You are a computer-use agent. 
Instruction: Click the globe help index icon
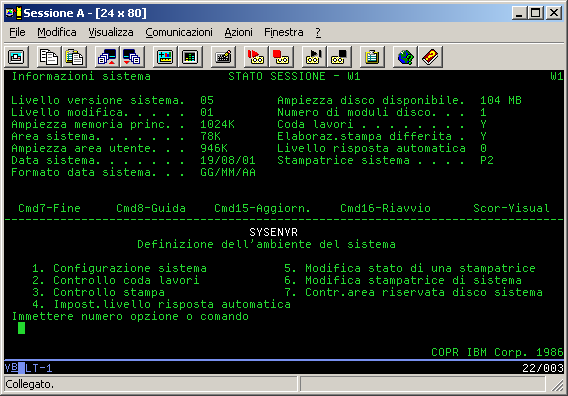point(405,57)
